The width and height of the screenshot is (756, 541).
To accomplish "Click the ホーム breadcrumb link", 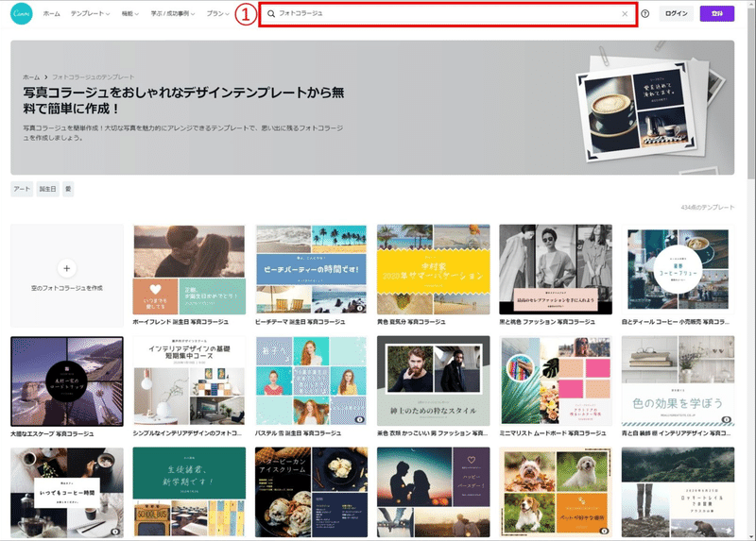I will tap(31, 77).
